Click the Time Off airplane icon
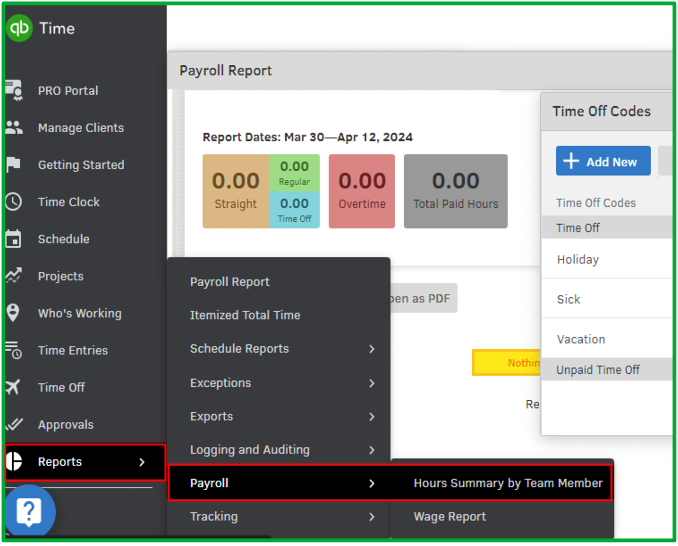Screen dimensions: 678x546 [x=14, y=387]
